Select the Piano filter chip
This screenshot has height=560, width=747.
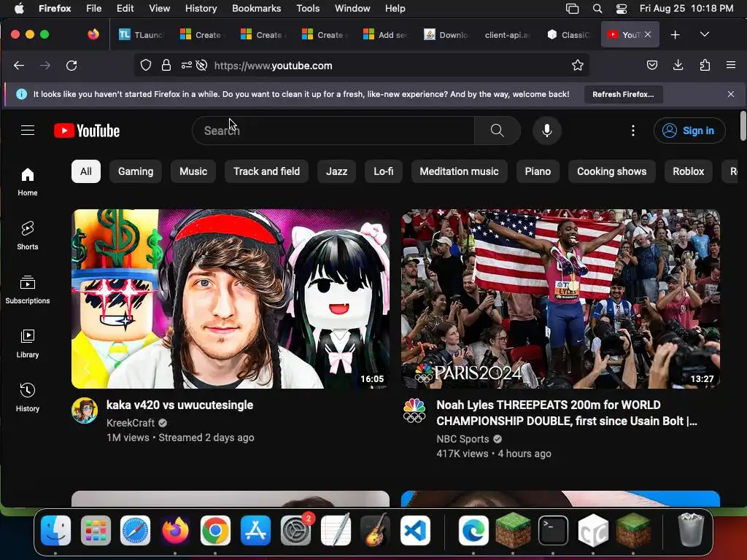click(538, 171)
